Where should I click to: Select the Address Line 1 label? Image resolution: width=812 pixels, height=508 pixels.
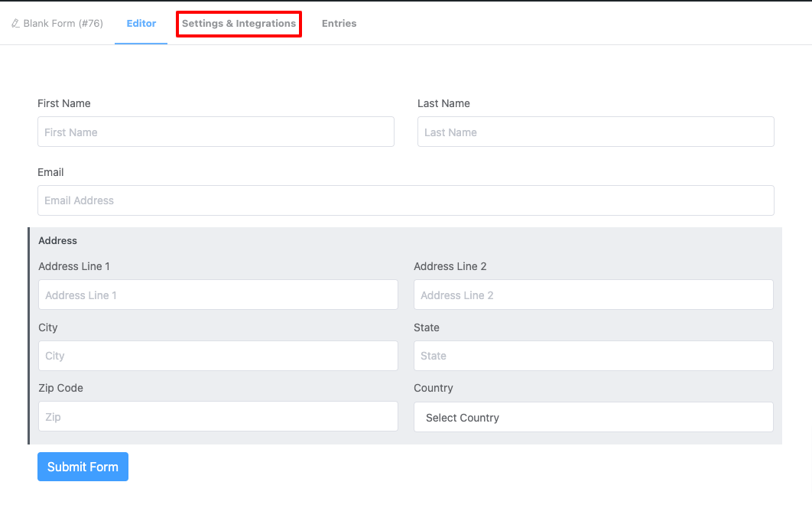pos(74,266)
